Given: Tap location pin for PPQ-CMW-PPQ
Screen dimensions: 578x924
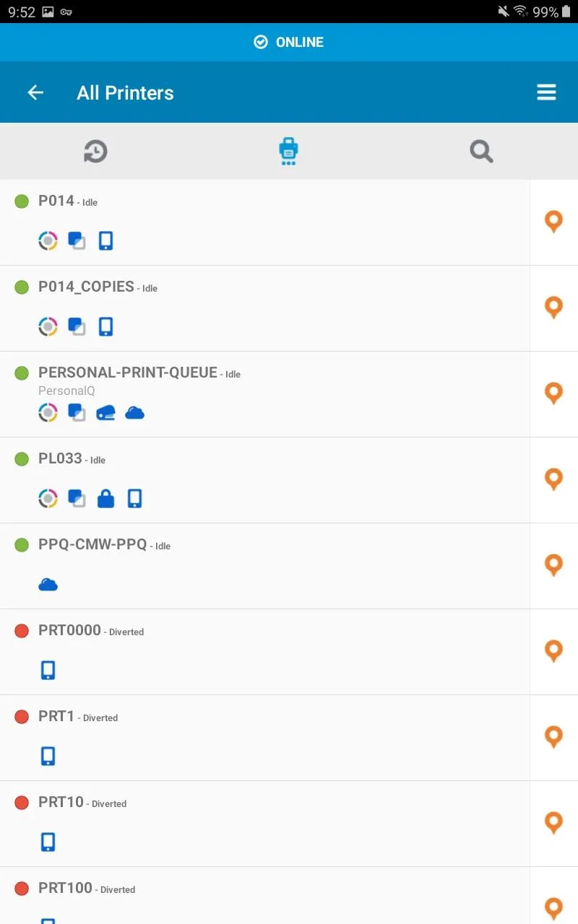Looking at the screenshot, I should pos(553,565).
